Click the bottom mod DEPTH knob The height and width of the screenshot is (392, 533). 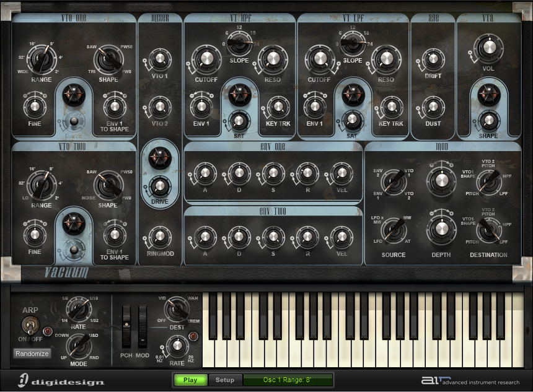(x=441, y=229)
